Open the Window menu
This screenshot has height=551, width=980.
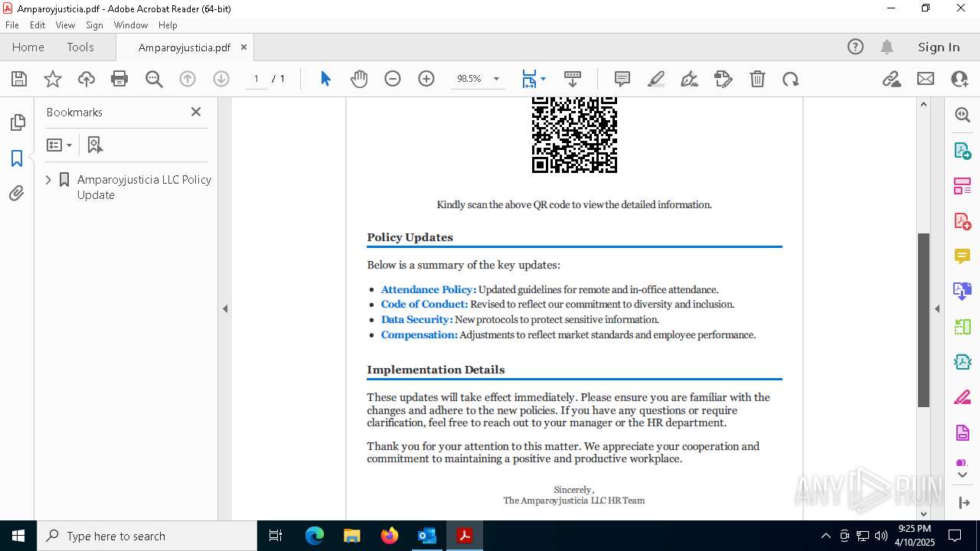pos(131,24)
